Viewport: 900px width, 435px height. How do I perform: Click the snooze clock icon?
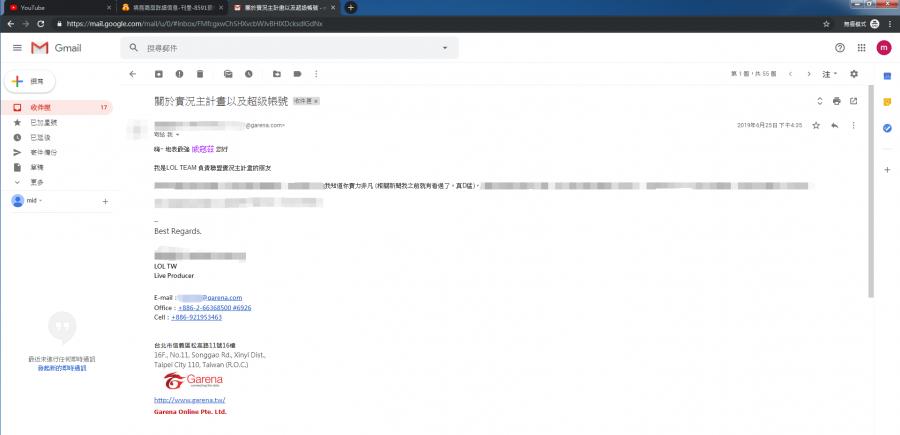[x=249, y=74]
